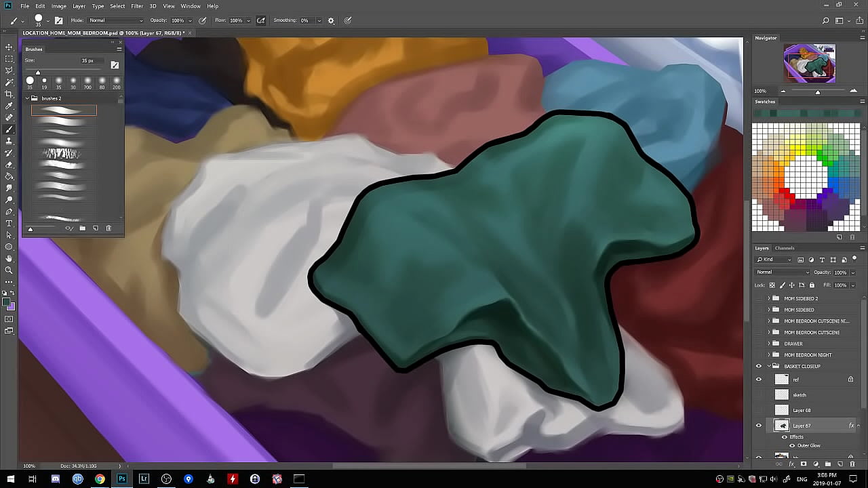This screenshot has height=488, width=868.
Task: Create a new layer using the Layers panel icon
Action: click(x=840, y=464)
